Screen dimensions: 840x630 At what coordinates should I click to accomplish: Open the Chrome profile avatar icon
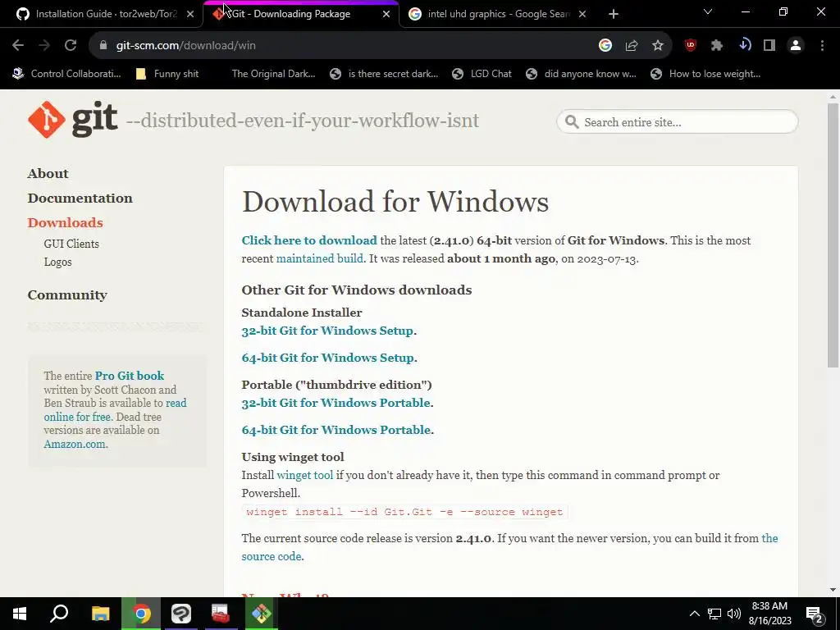(x=796, y=46)
